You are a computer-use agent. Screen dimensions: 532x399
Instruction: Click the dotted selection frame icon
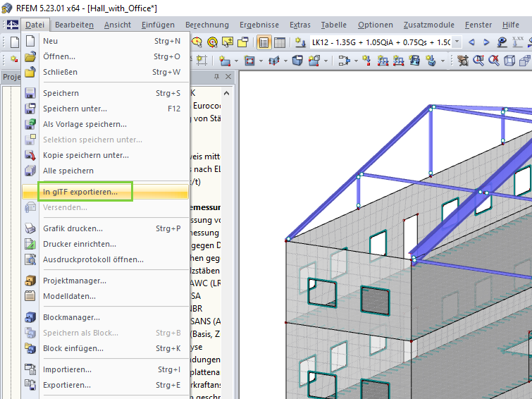[x=202, y=61]
